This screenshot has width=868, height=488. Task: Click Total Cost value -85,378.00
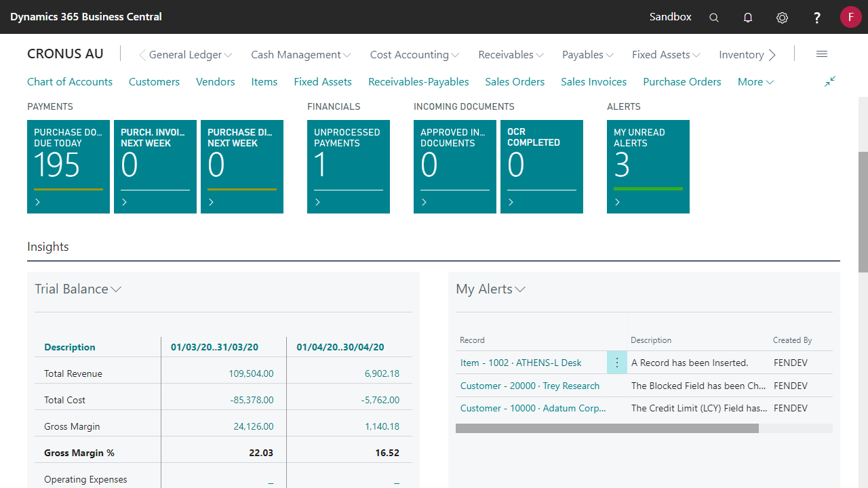click(x=252, y=400)
